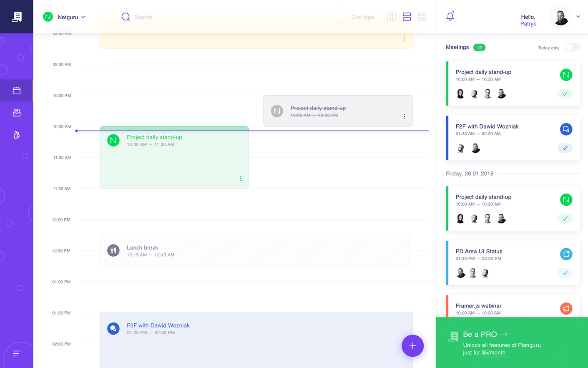Select the Lunch break event
The height and width of the screenshot is (368, 588).
(256, 250)
